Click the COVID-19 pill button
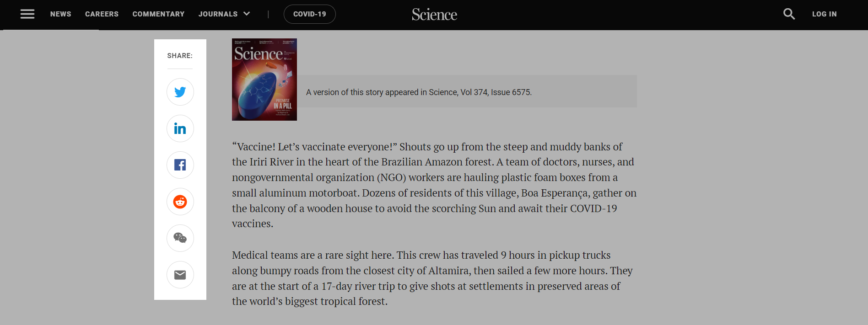 click(x=310, y=14)
